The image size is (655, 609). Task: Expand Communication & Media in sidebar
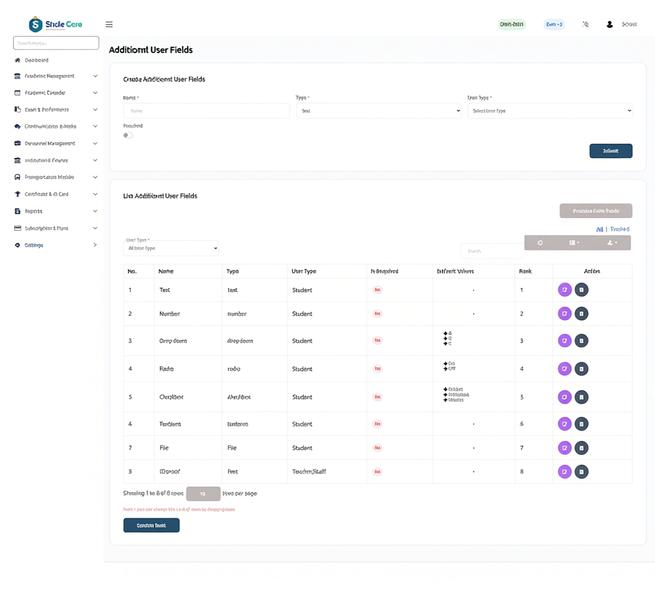[56, 126]
